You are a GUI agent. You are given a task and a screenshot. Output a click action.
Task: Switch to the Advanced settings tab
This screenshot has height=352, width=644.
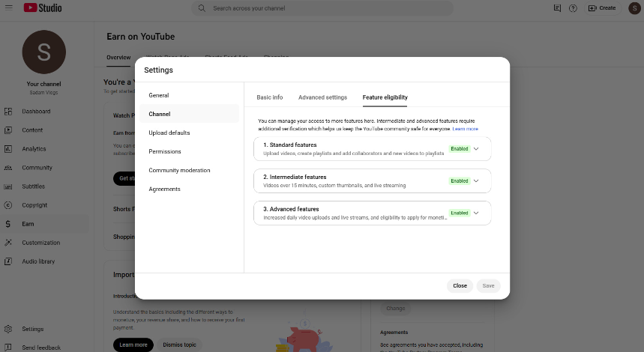point(323,97)
